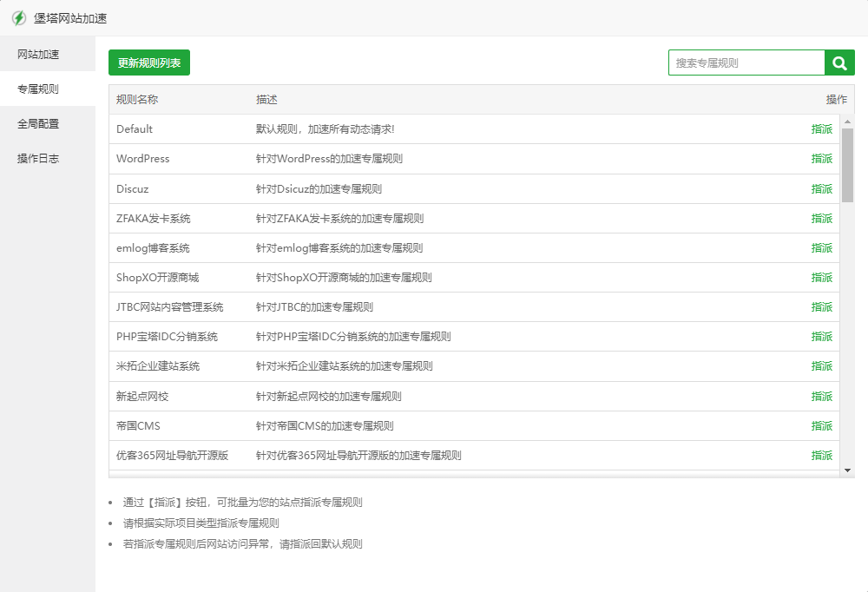
Task: Click description 针对帝国CMS的加速专属规则
Action: click(x=325, y=426)
